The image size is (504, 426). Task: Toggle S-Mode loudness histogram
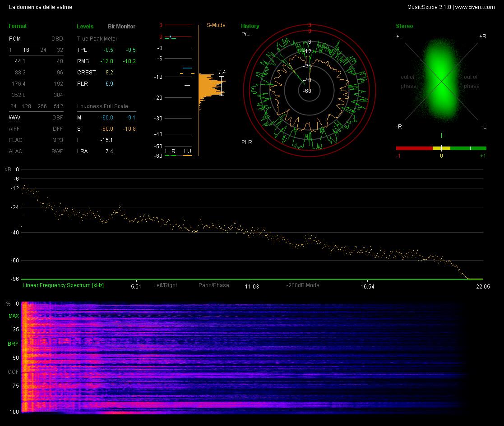[216, 25]
